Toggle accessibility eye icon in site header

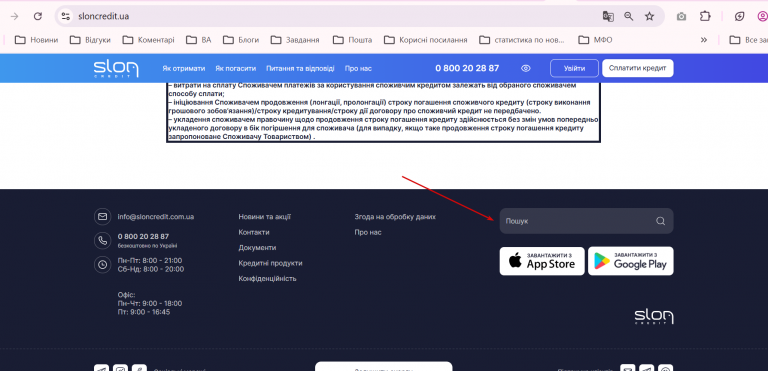pos(526,68)
